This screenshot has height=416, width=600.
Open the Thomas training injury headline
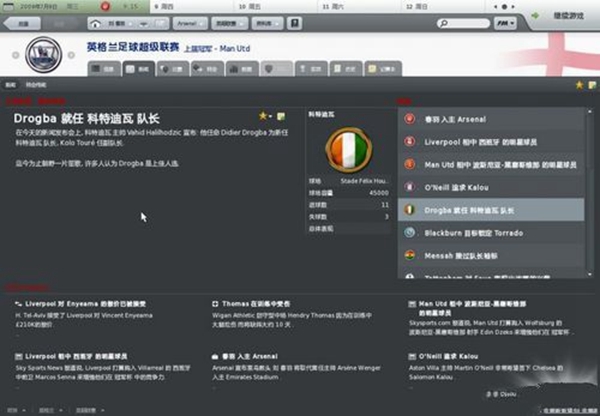point(256,304)
